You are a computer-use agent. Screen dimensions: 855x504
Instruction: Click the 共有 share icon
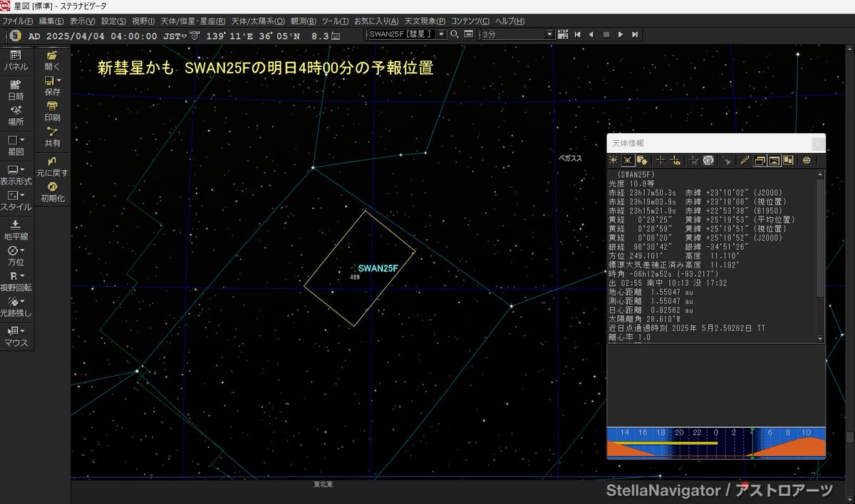click(x=52, y=137)
